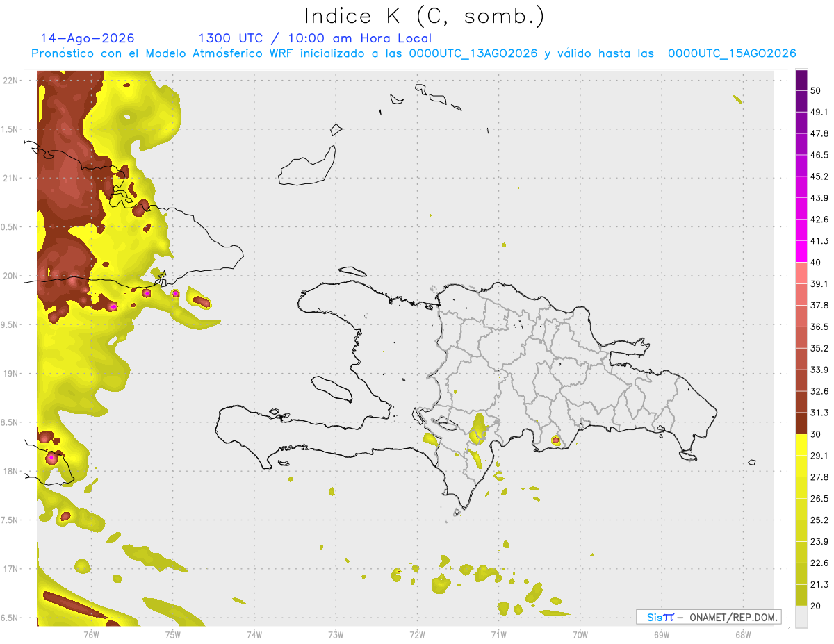The width and height of the screenshot is (834, 644).
Task: Click the longitude label "74W"
Action: click(x=254, y=634)
